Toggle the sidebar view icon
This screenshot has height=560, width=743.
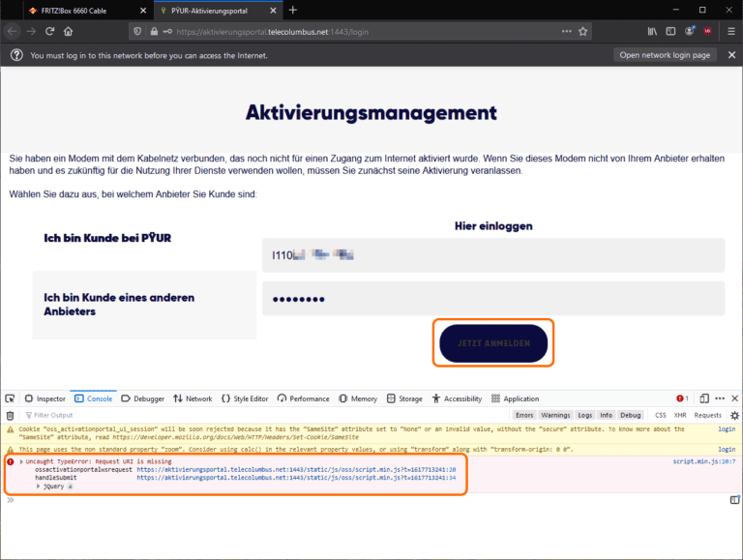pyautogui.click(x=670, y=31)
